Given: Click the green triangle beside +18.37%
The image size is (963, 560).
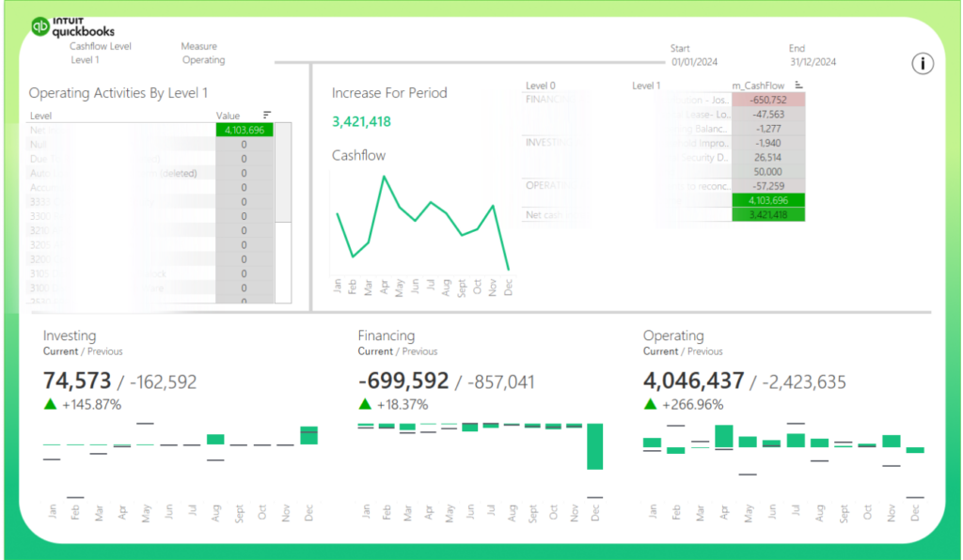Looking at the screenshot, I should (x=365, y=404).
